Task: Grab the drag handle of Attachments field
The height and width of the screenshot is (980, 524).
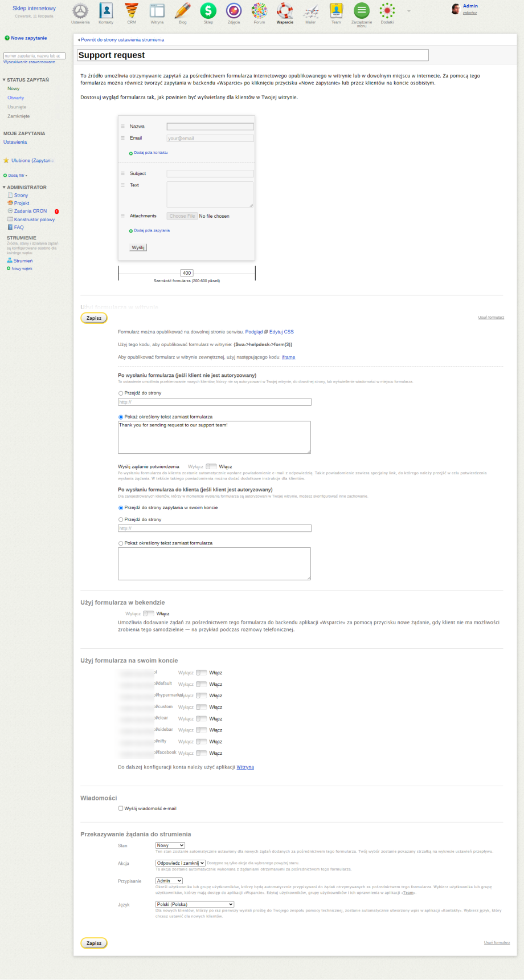Action: click(x=122, y=216)
